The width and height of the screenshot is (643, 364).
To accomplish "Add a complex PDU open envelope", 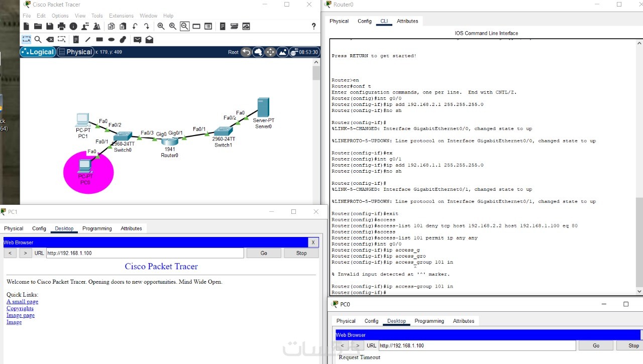I will coord(149,39).
